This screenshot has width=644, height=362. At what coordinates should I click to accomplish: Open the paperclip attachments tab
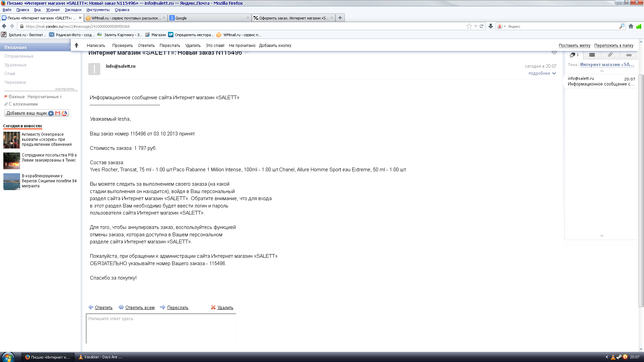pos(610,55)
